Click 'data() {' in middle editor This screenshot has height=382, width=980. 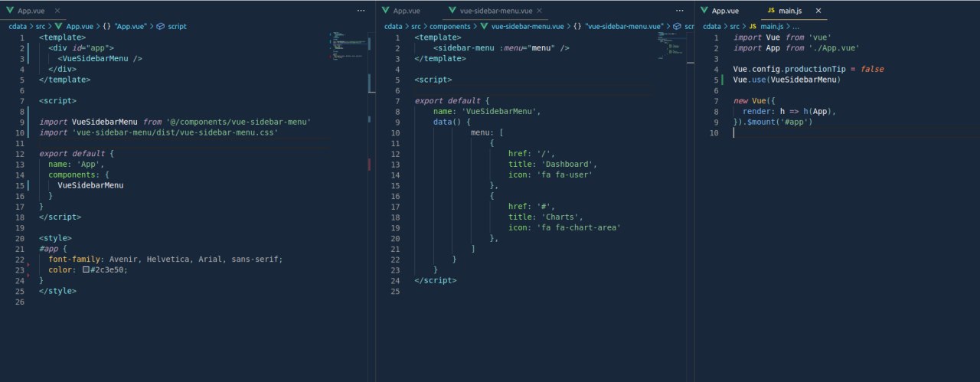point(452,122)
